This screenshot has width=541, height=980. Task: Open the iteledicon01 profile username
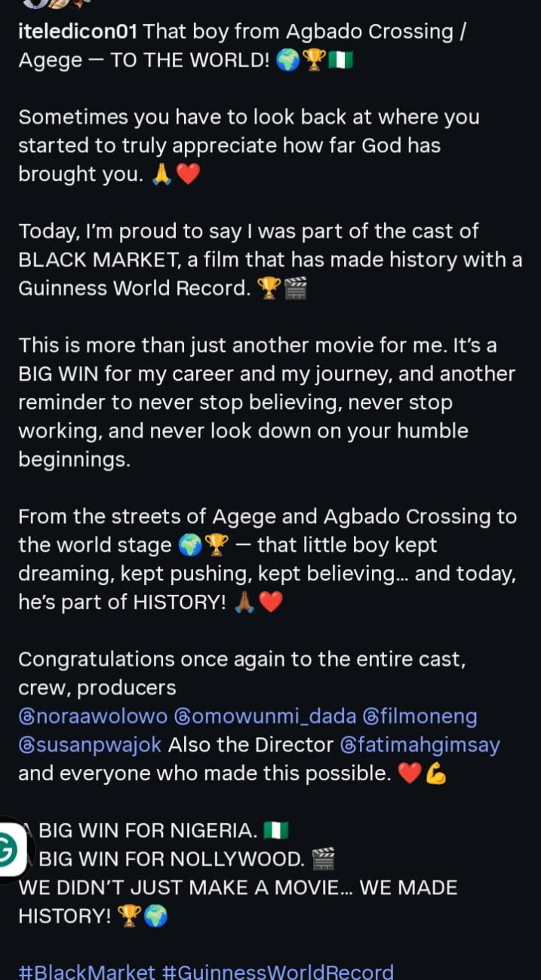point(78,32)
